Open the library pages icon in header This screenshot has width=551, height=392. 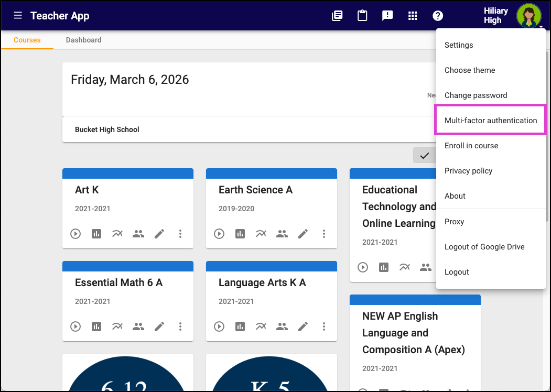337,16
